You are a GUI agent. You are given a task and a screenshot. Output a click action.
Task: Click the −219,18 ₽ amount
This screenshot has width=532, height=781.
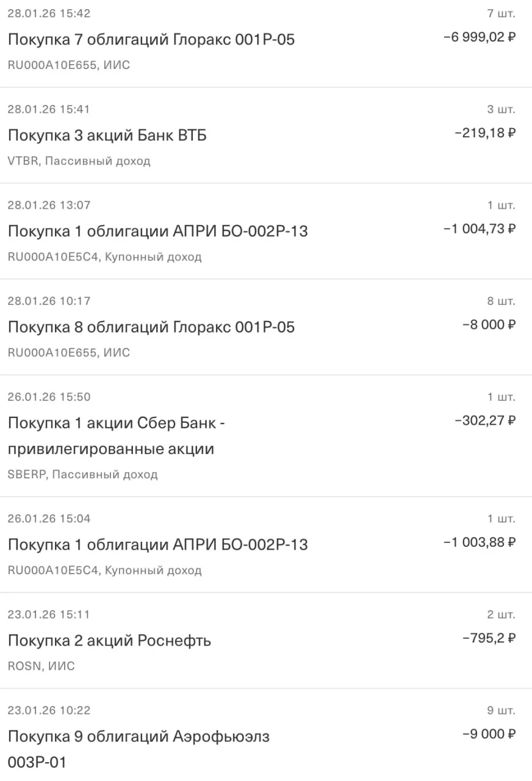point(485,133)
